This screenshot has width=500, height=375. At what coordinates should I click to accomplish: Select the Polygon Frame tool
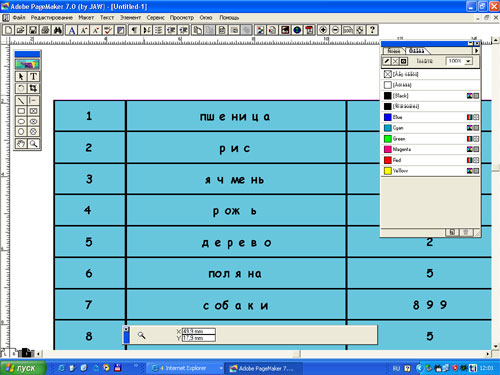(x=33, y=132)
